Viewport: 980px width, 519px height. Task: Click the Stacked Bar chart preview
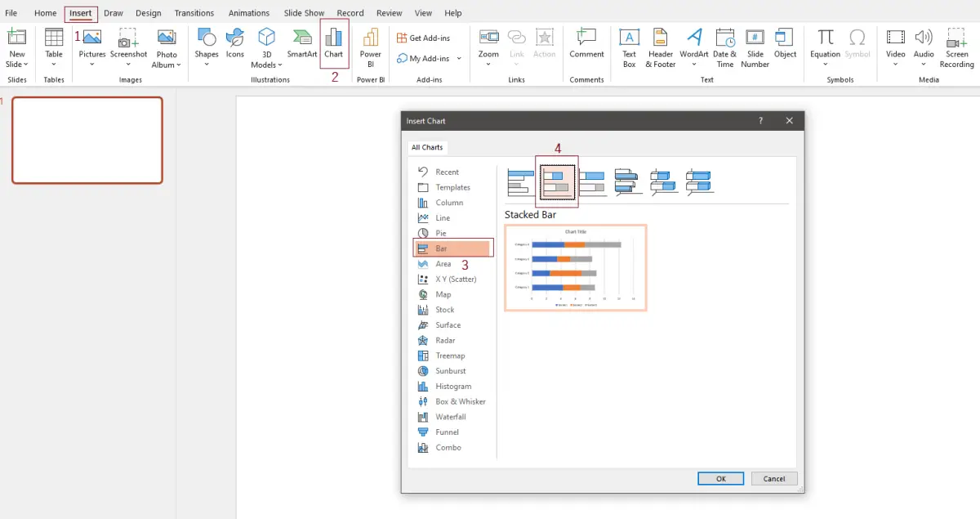click(575, 268)
